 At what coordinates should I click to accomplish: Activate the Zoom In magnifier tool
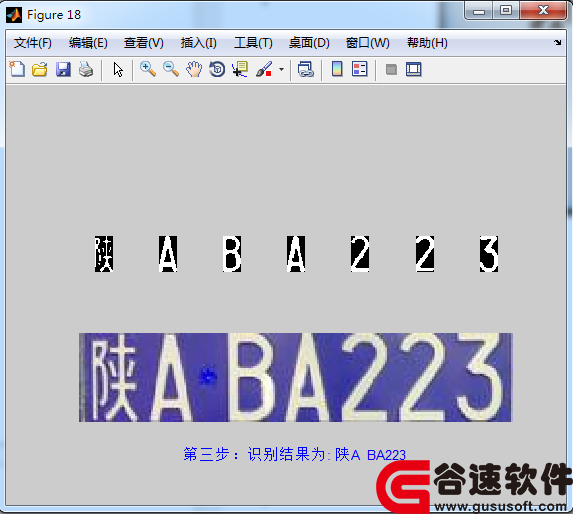coord(148,69)
